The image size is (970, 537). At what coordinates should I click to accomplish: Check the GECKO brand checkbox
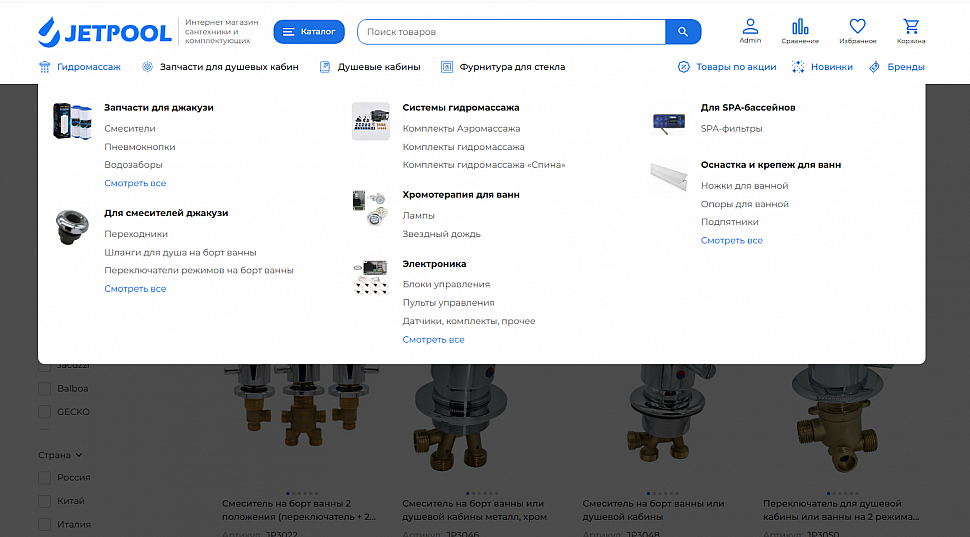(45, 412)
